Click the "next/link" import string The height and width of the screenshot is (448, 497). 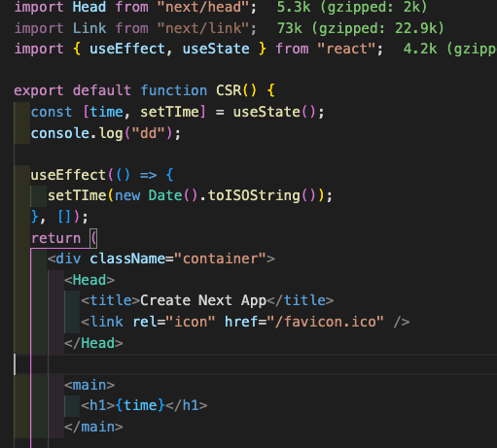tap(203, 28)
